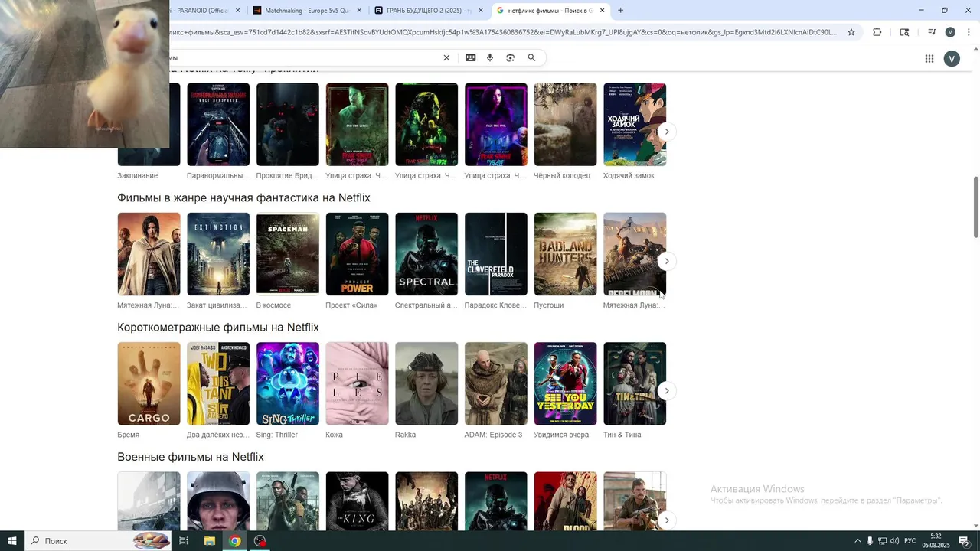Search by image with Google Lens icon
This screenshot has height=551, width=980.
point(510,58)
